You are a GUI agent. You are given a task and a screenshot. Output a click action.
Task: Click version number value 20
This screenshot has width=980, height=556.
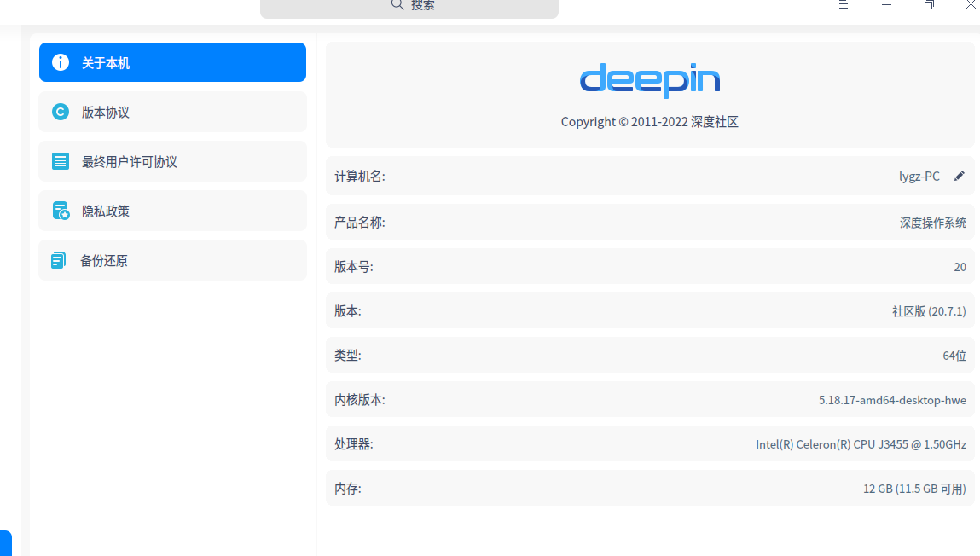click(960, 267)
